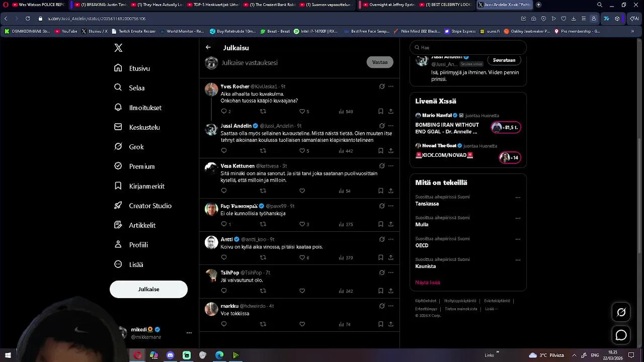Open more options on markku's comment
The width and height of the screenshot is (644, 362).
[x=390, y=306]
